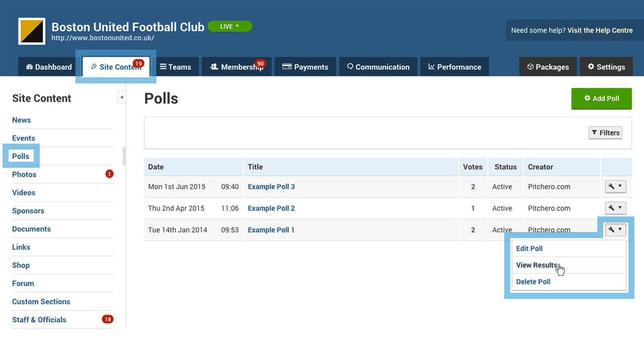This screenshot has width=644, height=339.
Task: Expand the tools dropdown on Example Poll 3's row
Action: tap(615, 186)
